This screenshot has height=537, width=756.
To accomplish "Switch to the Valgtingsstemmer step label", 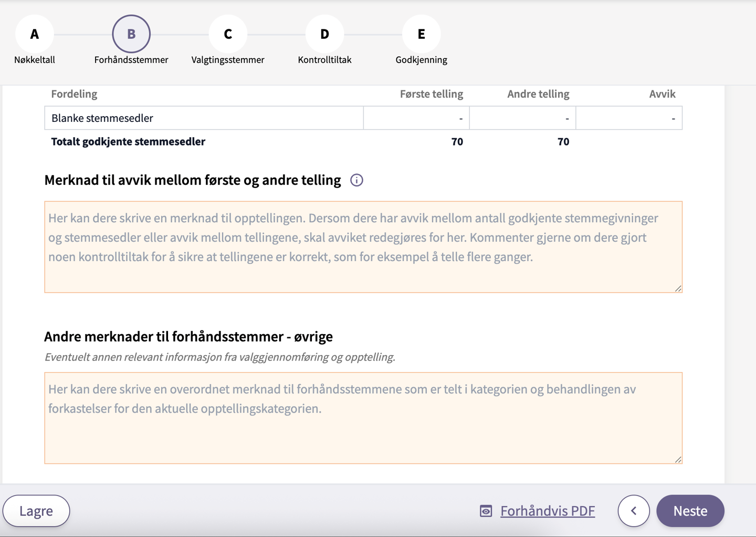I will (228, 60).
